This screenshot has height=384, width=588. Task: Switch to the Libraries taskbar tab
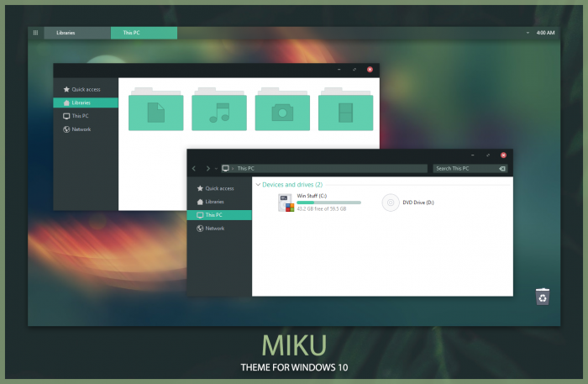(x=77, y=33)
